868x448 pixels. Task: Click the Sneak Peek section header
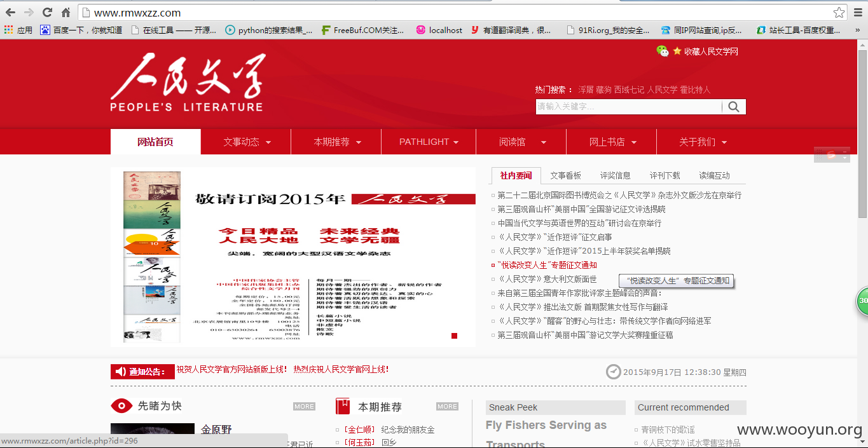(x=555, y=407)
